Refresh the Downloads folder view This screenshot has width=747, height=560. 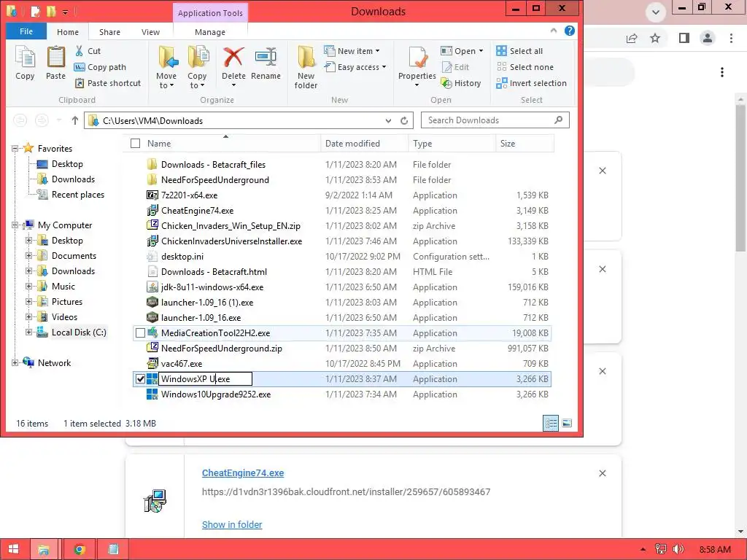click(404, 120)
